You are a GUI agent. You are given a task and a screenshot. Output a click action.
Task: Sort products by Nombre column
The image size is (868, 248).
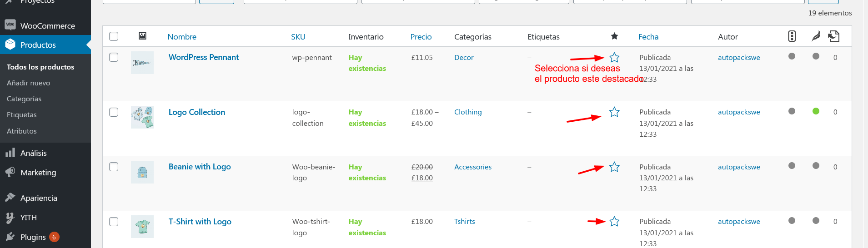182,37
